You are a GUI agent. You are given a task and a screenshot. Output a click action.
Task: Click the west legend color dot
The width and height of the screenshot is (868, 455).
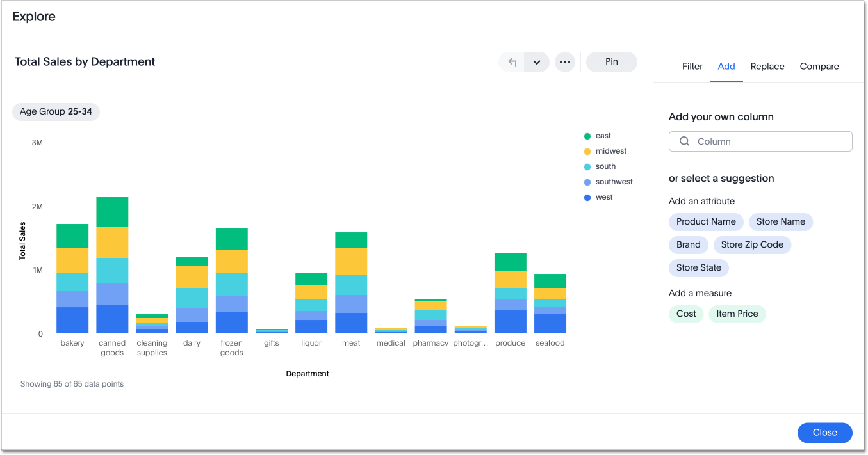[587, 198]
